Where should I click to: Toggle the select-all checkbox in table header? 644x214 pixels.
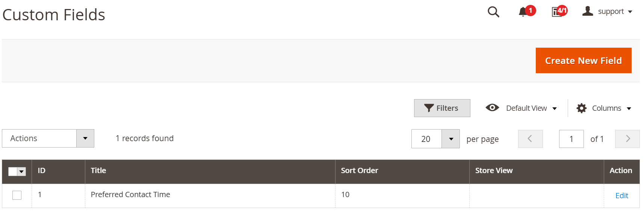13,172
